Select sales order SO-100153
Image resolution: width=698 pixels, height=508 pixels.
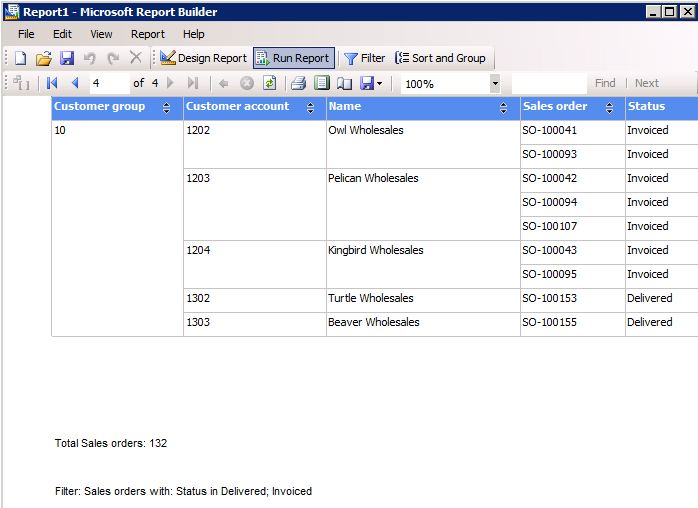coord(572,300)
